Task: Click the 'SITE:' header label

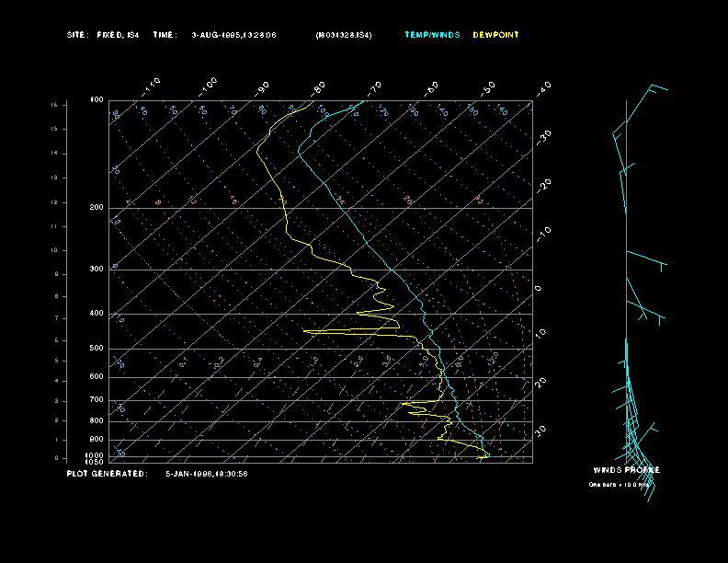Action: click(x=76, y=35)
